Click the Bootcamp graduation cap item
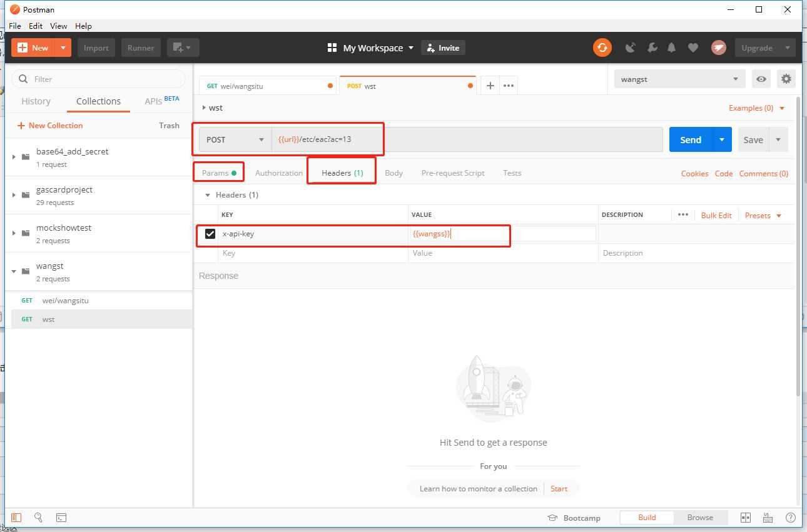The height and width of the screenshot is (532, 807). coord(574,518)
